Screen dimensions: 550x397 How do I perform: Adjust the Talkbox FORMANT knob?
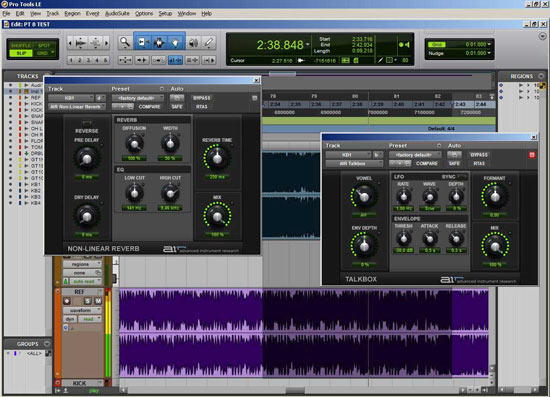495,197
